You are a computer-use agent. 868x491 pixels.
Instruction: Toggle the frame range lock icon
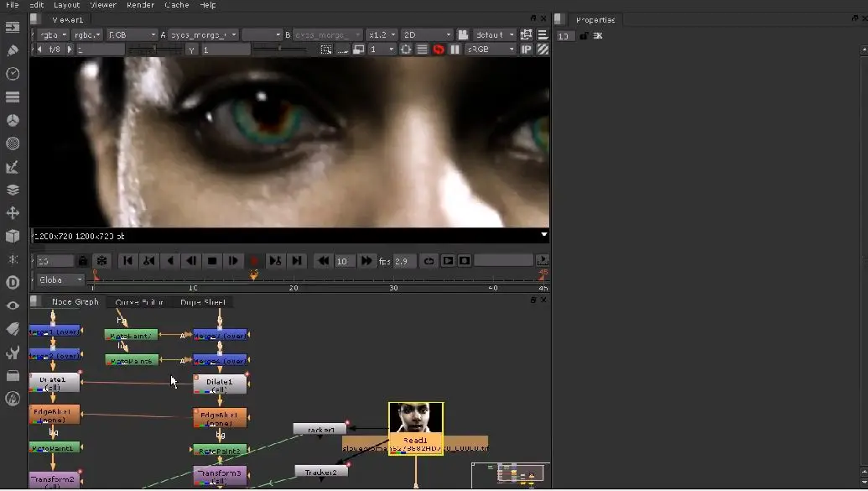(83, 260)
